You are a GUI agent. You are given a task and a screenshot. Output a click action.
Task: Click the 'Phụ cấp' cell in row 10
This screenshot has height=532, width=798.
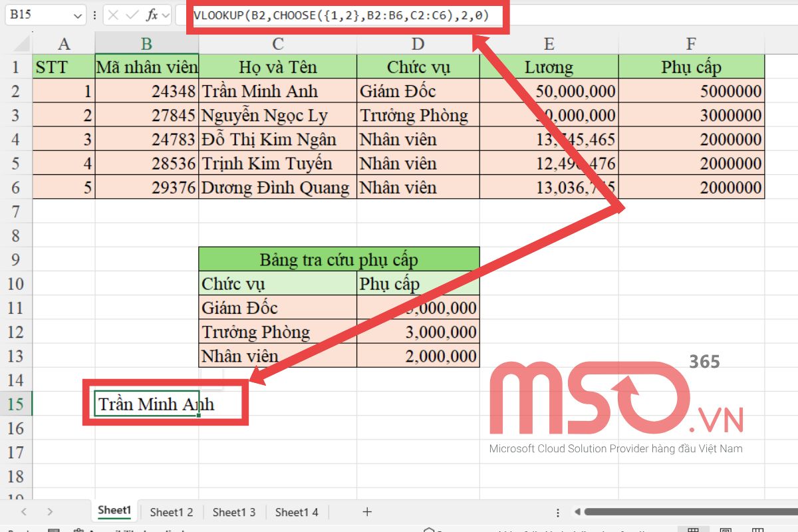click(x=418, y=284)
